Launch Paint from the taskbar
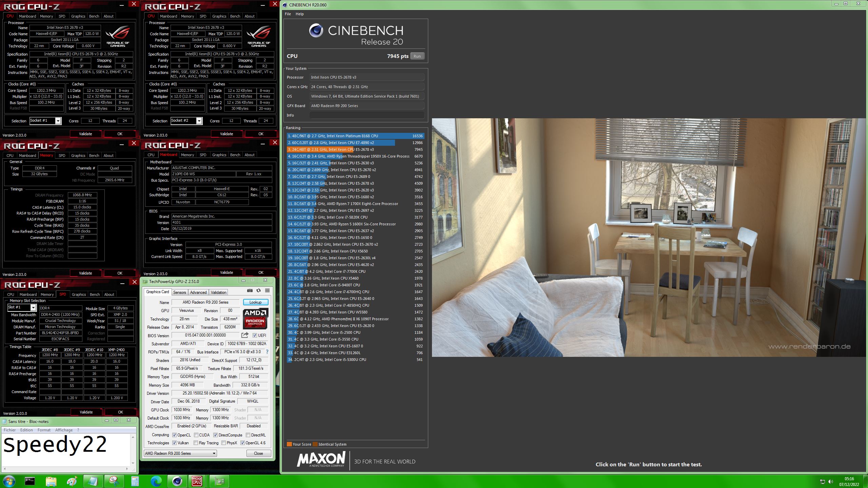The width and height of the screenshot is (868, 488). pyautogui.click(x=72, y=481)
